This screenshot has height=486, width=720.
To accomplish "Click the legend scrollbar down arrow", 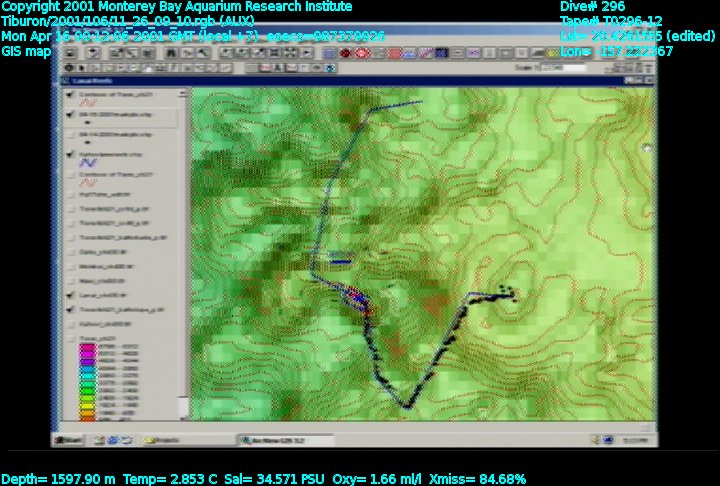I will (x=183, y=417).
